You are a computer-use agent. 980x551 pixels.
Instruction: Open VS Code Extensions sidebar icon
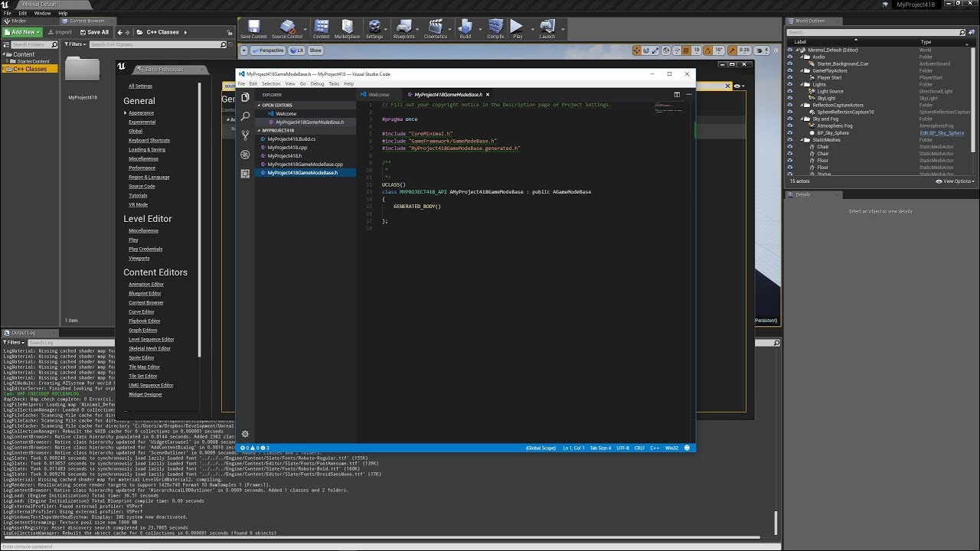pos(245,174)
